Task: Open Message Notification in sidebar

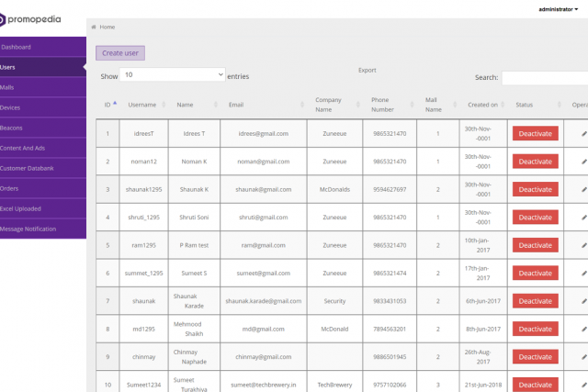Action: pos(43,229)
